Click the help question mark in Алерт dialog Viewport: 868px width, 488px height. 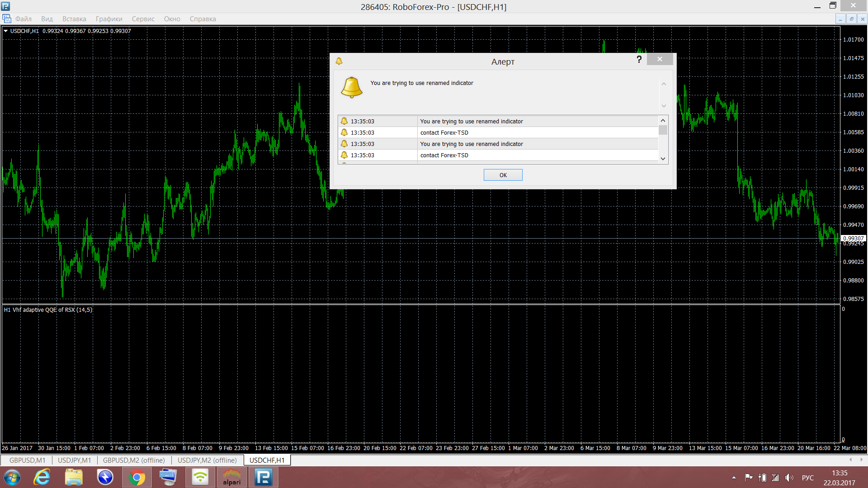tap(639, 59)
